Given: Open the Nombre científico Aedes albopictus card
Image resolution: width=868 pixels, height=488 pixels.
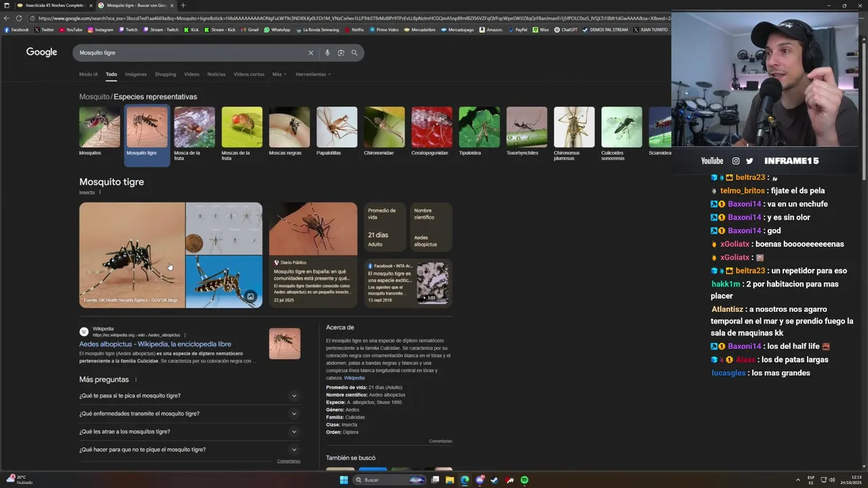Looking at the screenshot, I should 431,228.
